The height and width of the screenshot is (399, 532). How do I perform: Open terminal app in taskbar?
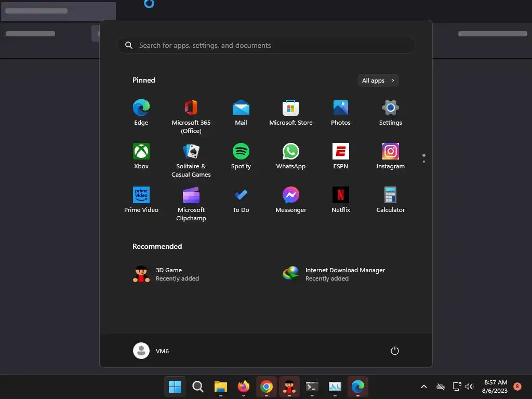click(x=312, y=387)
